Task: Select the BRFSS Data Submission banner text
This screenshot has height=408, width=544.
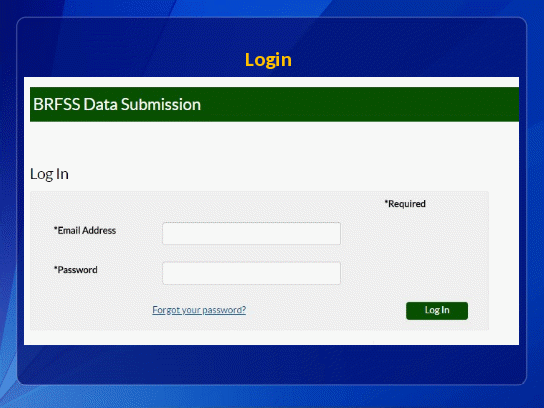Action: click(117, 104)
